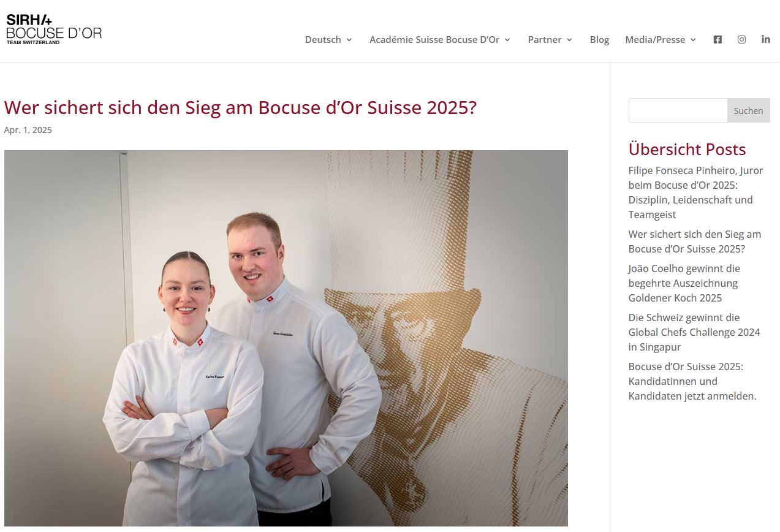The height and width of the screenshot is (532, 780).
Task: Focus the sidebar search input field
Action: coord(678,110)
